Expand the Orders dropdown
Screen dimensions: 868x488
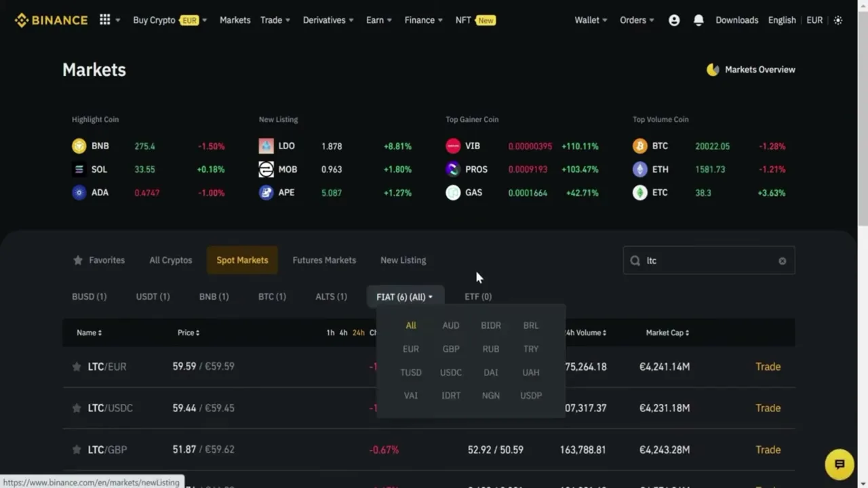[637, 20]
